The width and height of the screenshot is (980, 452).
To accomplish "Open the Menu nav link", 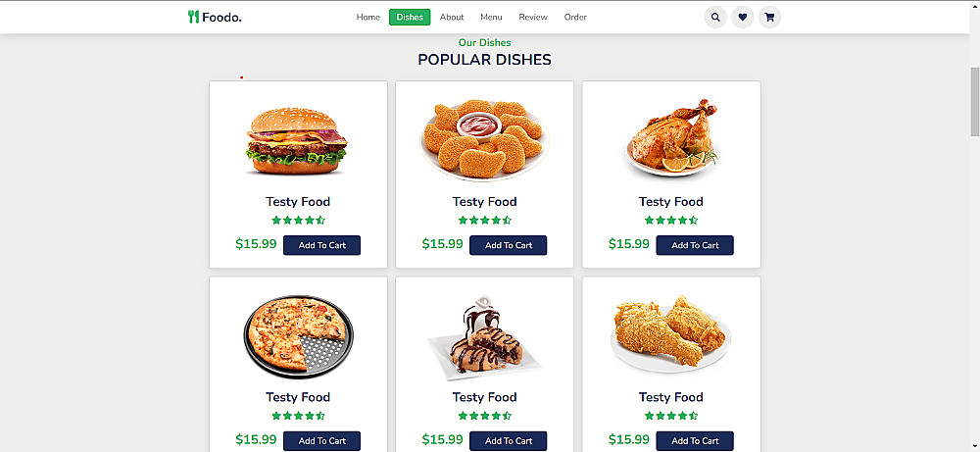I will point(491,17).
